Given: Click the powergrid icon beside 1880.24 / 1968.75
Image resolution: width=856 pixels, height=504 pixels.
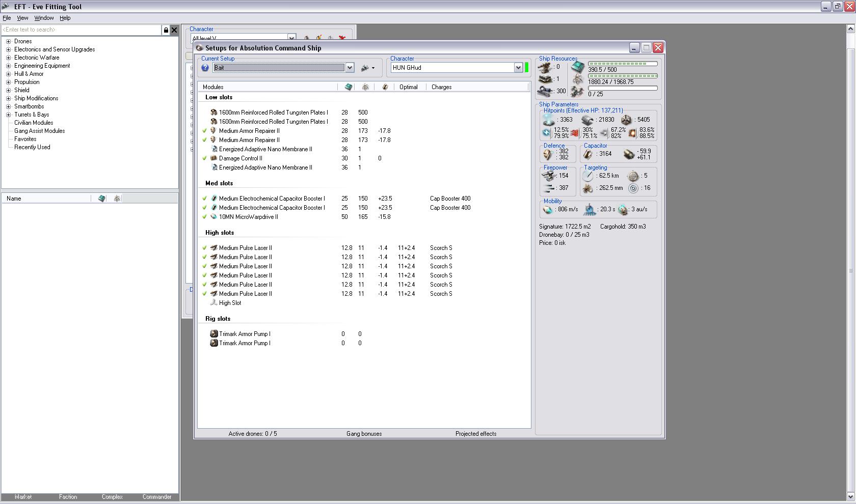Looking at the screenshot, I should (x=577, y=79).
